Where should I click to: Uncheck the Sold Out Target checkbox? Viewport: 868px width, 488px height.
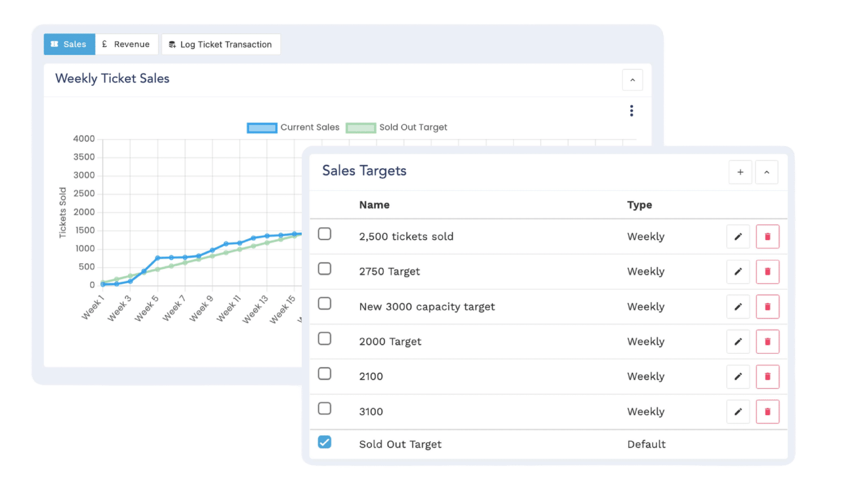(x=324, y=443)
